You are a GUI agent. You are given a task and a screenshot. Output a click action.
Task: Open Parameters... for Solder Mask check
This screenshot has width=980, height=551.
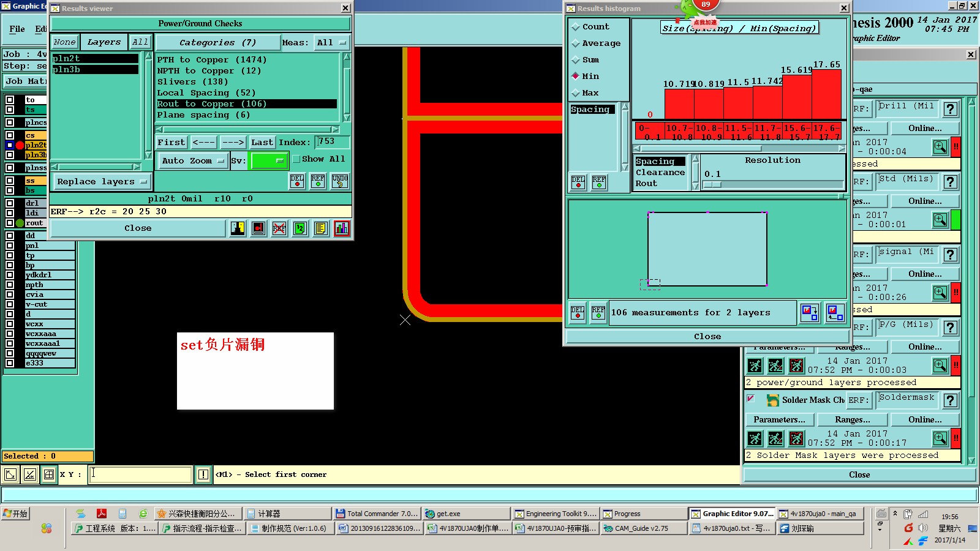click(x=780, y=420)
